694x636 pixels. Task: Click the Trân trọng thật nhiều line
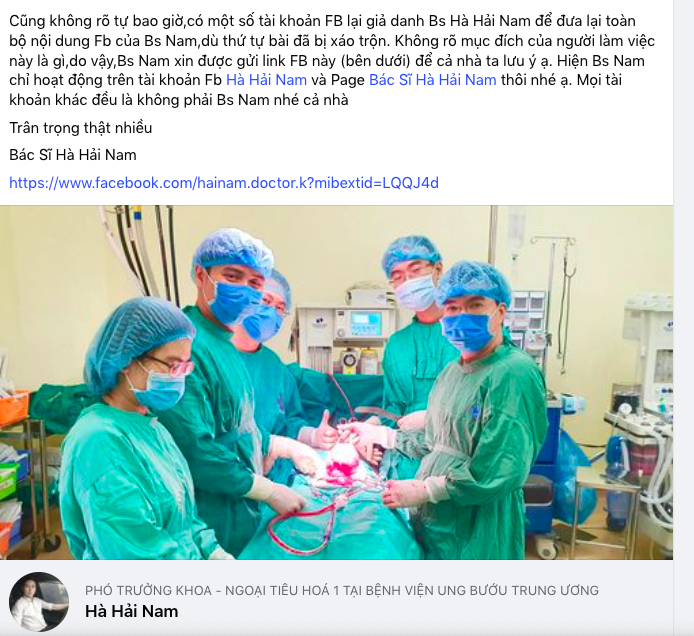point(81,128)
